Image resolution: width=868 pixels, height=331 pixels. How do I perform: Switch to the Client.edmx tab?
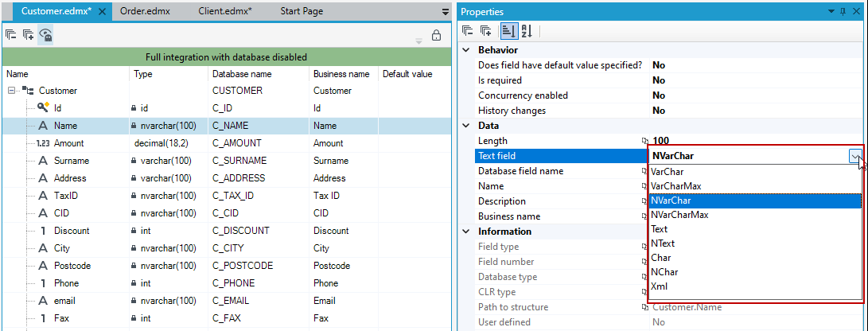tap(224, 11)
